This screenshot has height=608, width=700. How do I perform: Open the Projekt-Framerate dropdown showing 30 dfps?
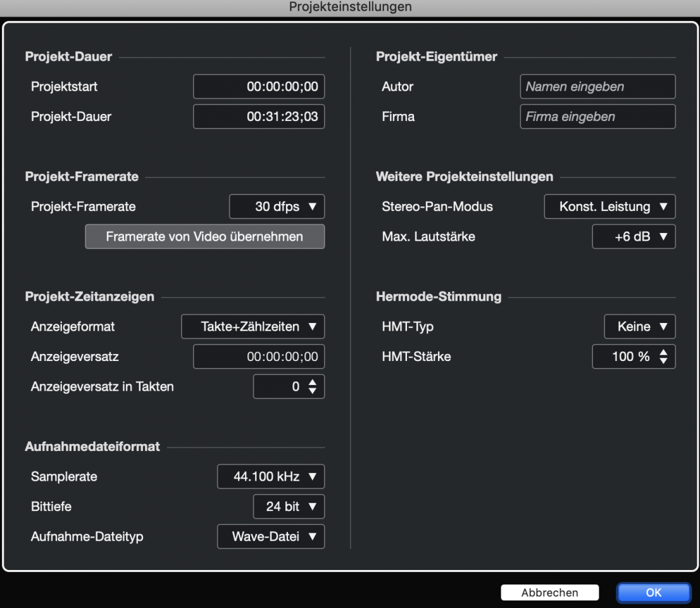(277, 206)
